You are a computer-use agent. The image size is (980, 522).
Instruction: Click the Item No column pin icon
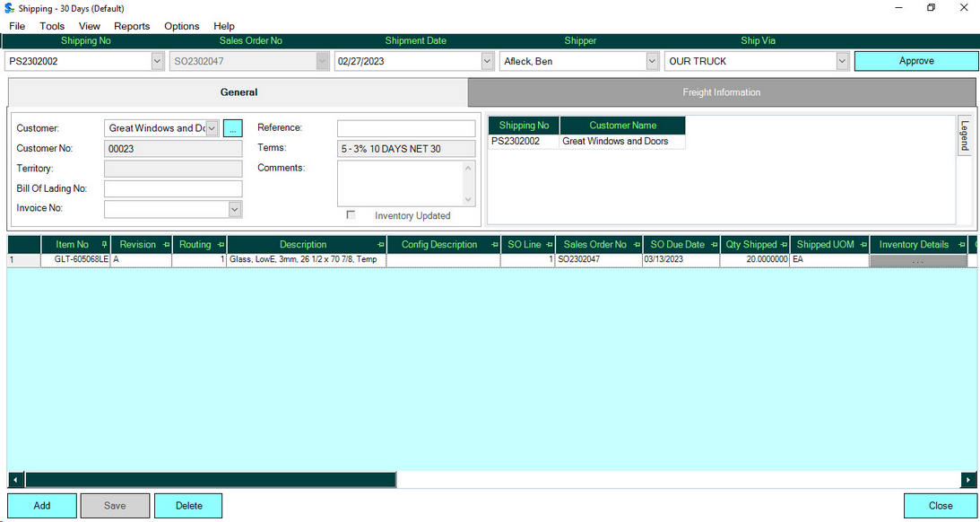click(105, 244)
